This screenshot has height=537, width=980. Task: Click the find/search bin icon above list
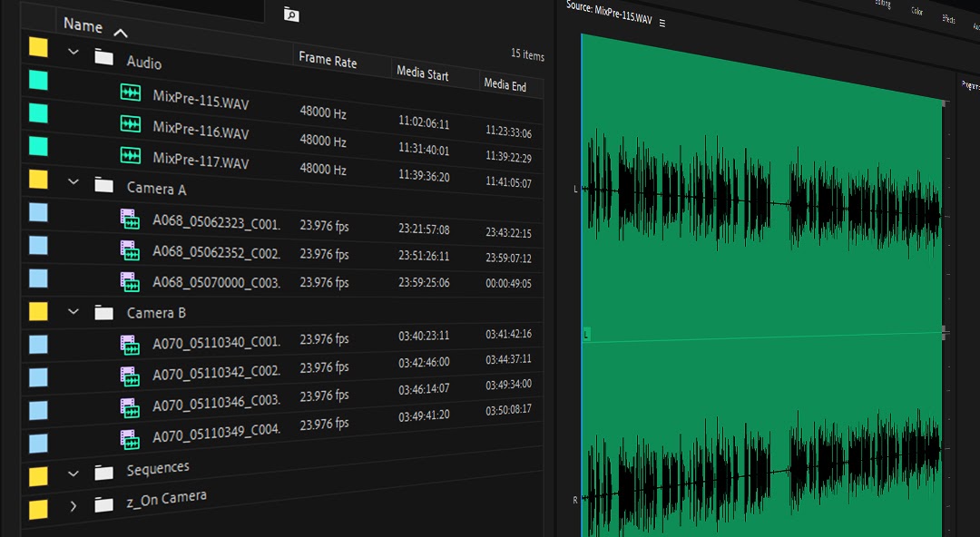coord(290,15)
